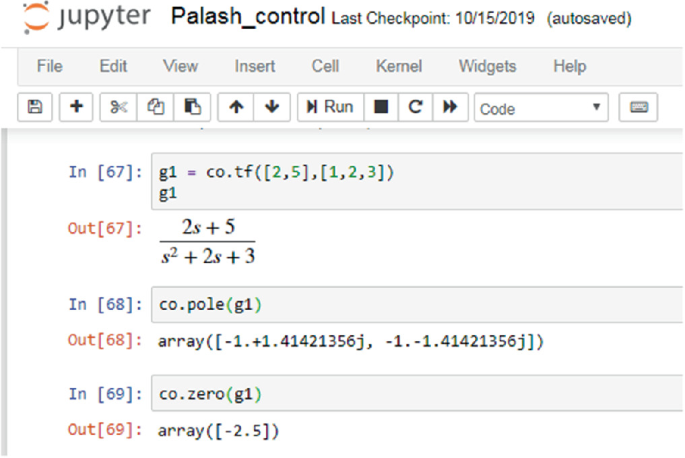Move selected cell up arrow
This screenshot has height=458, width=685.
(236, 107)
